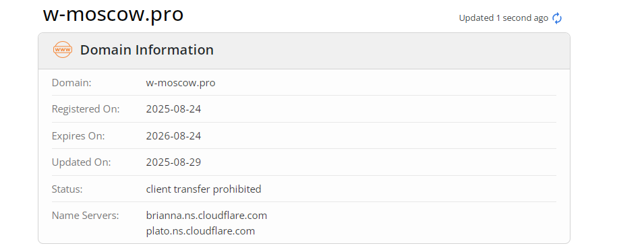Click brianna.ns.cloudflare.com name server
This screenshot has width=644, height=252.
[206, 215]
